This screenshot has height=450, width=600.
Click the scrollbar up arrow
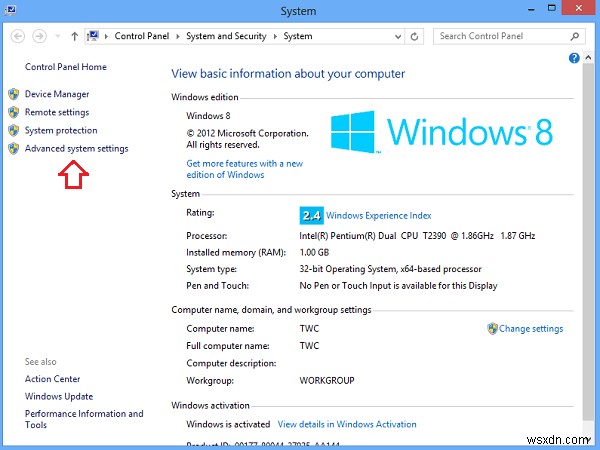click(588, 58)
